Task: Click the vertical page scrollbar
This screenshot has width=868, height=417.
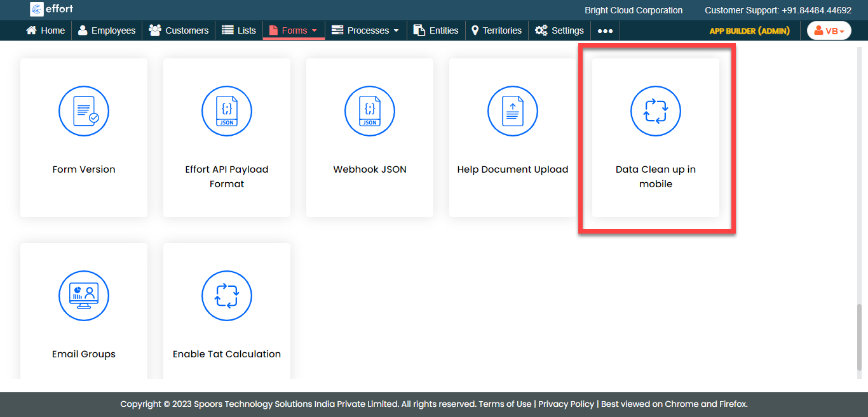Action: point(860,336)
